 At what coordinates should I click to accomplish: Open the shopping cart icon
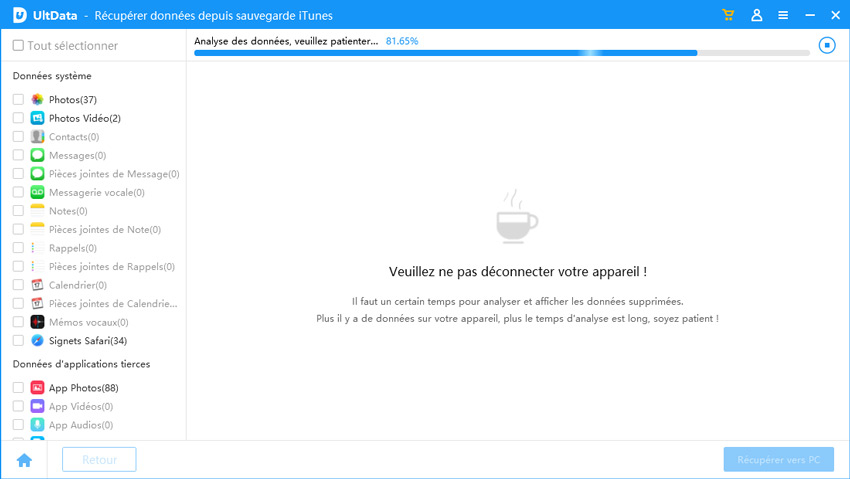pos(728,15)
